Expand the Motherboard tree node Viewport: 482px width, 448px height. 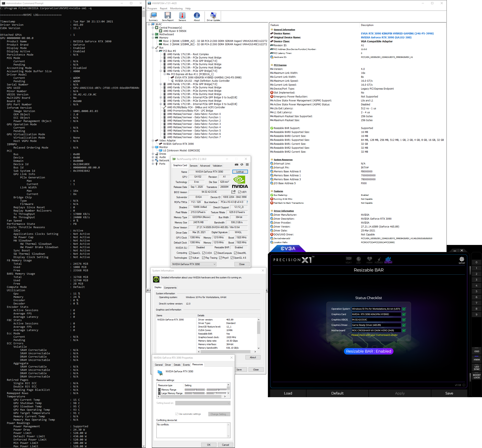tap(153, 34)
